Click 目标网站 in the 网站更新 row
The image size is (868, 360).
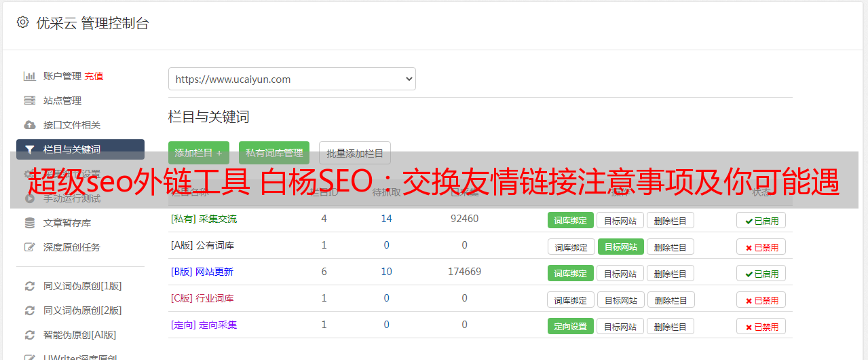tap(620, 273)
